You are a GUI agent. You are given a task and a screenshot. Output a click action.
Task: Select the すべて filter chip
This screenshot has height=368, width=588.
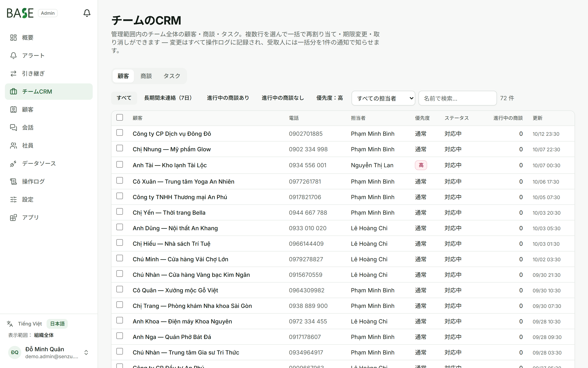(x=124, y=98)
